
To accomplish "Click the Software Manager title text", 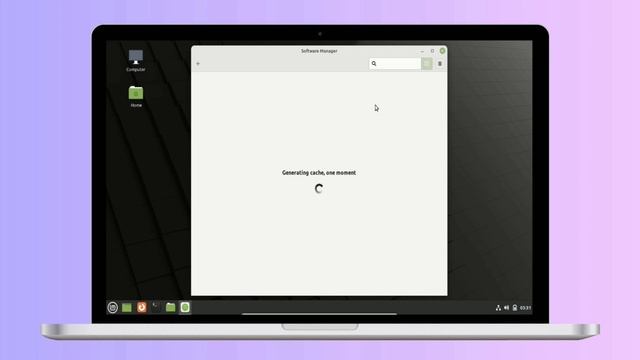I will [x=319, y=51].
